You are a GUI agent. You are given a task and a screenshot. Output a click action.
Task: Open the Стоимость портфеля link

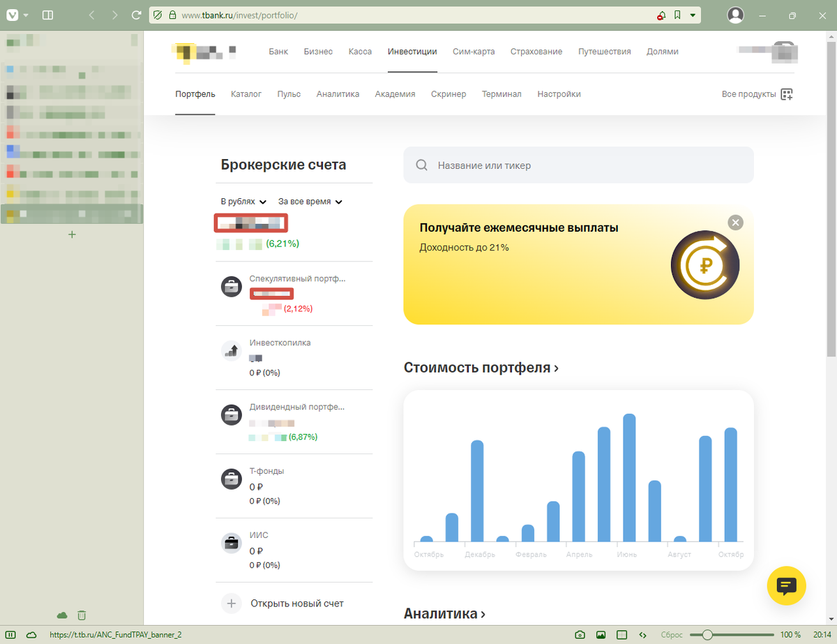coord(475,367)
